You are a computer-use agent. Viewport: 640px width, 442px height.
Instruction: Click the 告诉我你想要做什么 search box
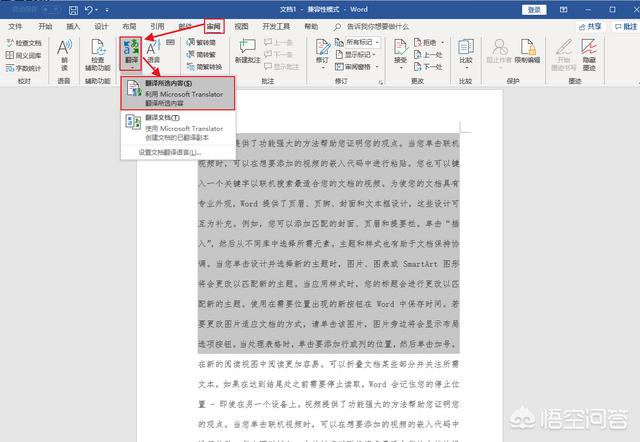tap(371, 27)
